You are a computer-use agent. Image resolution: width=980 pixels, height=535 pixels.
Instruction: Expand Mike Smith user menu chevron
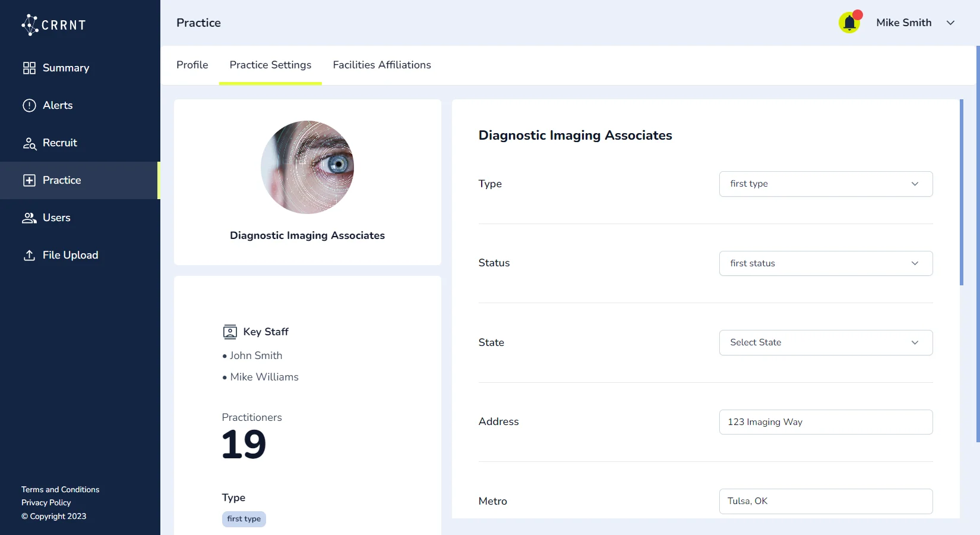[x=950, y=23]
